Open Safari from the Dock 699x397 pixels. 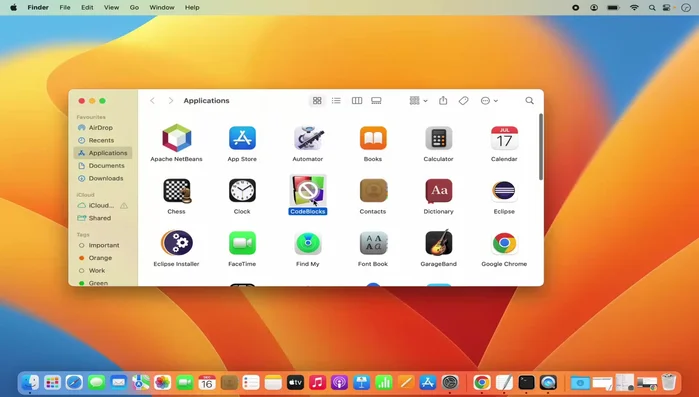click(74, 382)
